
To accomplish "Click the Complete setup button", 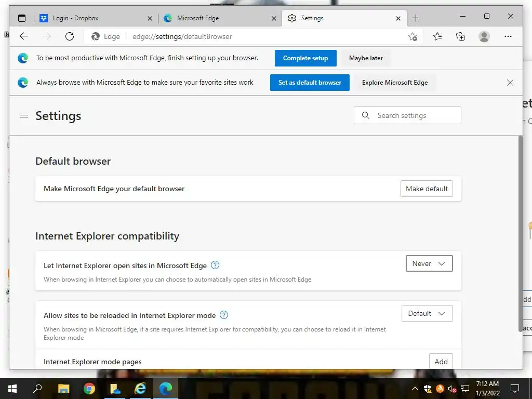I will [305, 58].
